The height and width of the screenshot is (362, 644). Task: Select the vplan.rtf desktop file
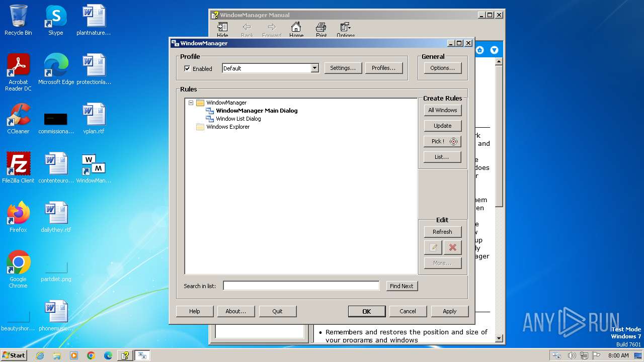point(94,119)
